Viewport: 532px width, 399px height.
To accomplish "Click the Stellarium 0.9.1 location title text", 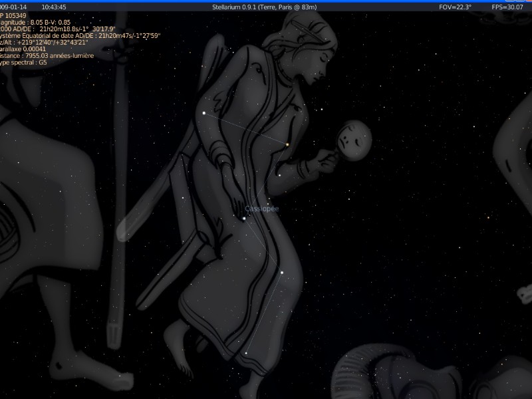I will coord(264,7).
